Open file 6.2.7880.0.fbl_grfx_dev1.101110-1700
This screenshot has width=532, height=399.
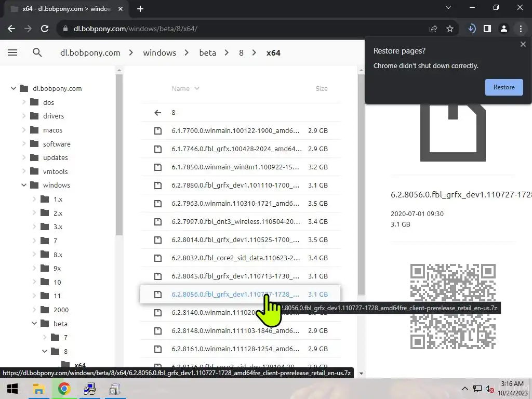240,185
